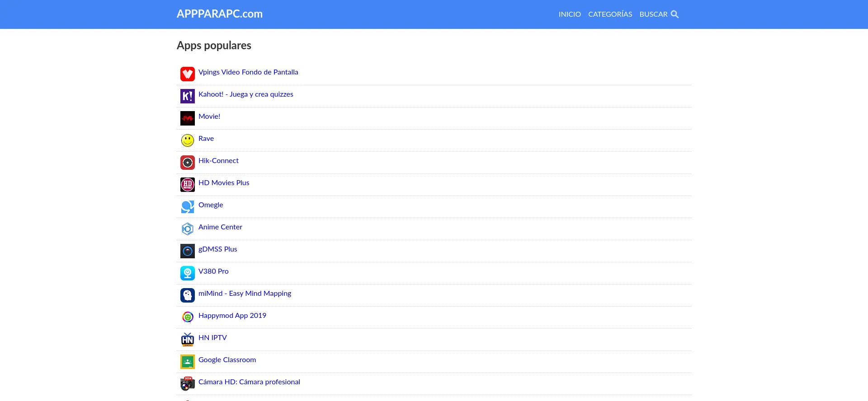Open the Google Classroom link
This screenshot has height=401, width=868.
pyautogui.click(x=227, y=360)
